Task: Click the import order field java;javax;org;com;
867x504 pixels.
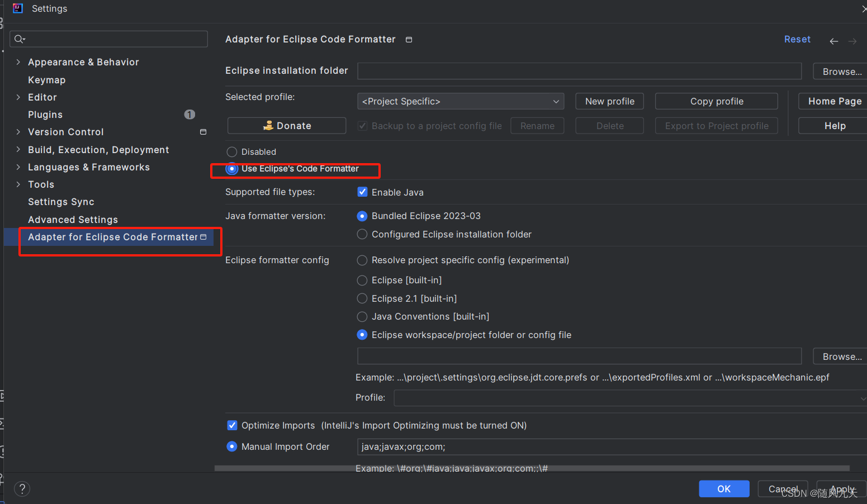Action: (x=612, y=446)
